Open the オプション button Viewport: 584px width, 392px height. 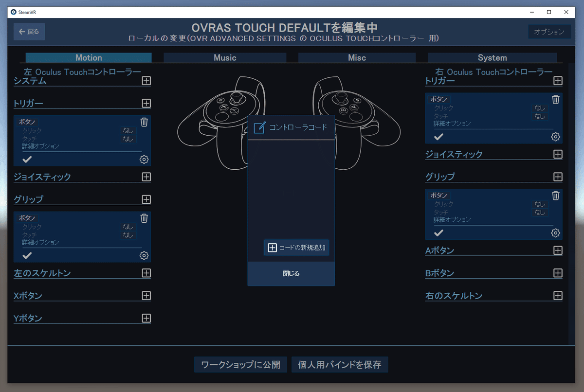(549, 32)
